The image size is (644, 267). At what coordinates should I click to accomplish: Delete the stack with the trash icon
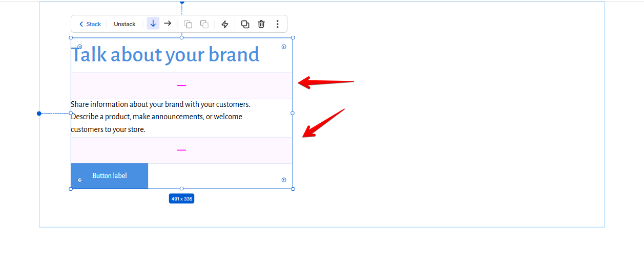(261, 24)
